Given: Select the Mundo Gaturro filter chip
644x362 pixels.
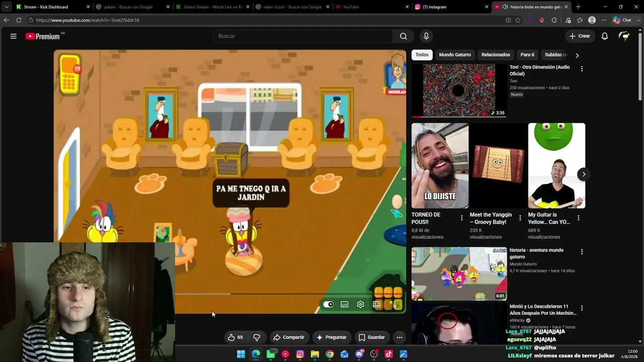Looking at the screenshot, I should click(455, 55).
